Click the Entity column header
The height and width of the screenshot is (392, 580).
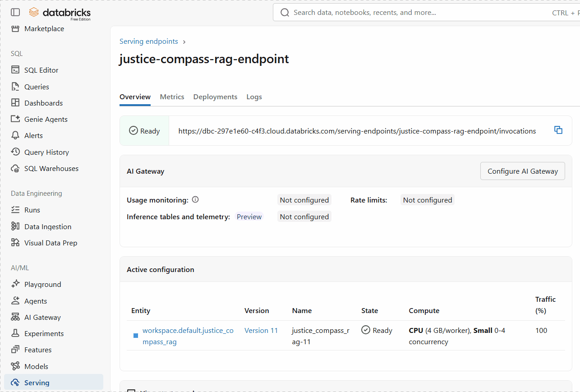click(141, 311)
